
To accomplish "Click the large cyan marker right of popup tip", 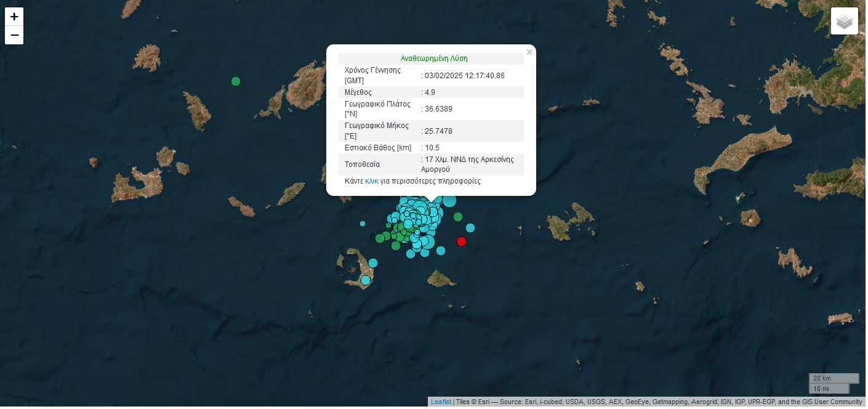I will [449, 201].
